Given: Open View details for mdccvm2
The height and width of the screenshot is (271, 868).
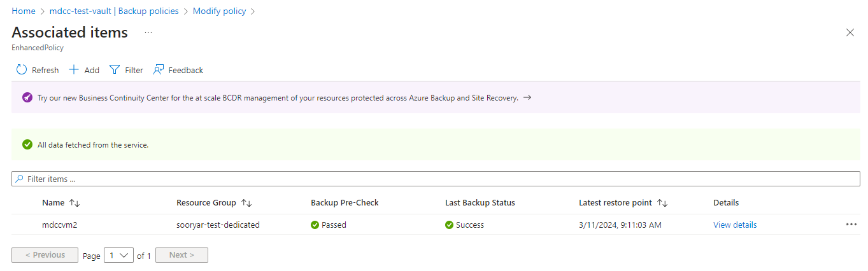Looking at the screenshot, I should pos(735,225).
